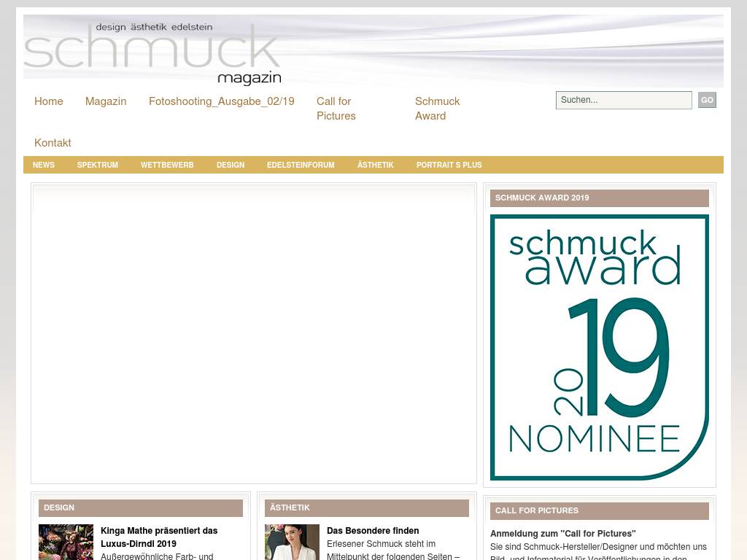The image size is (747, 560).
Task: Navigate to Schmuck Award menu item
Action: tap(437, 109)
